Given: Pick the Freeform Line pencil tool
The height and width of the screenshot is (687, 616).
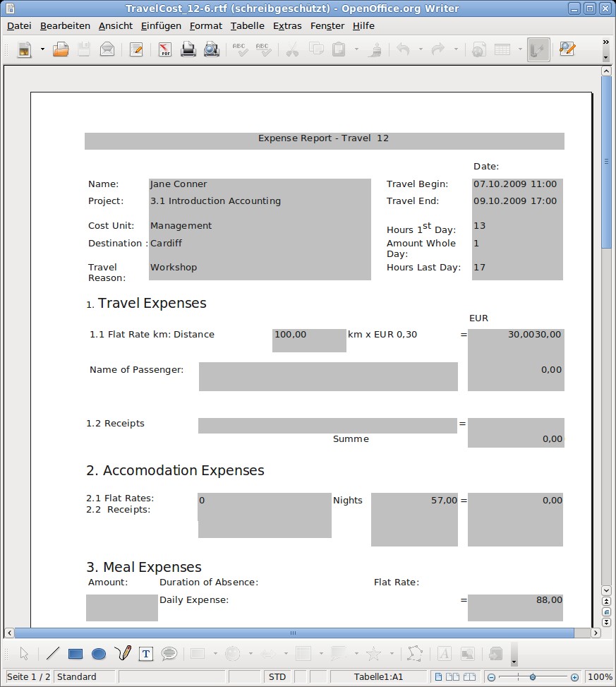Looking at the screenshot, I should click(123, 654).
